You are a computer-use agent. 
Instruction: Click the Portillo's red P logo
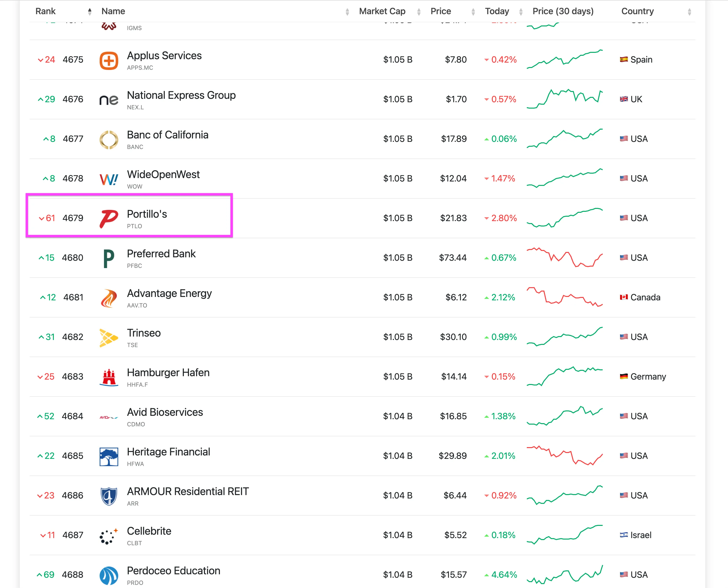[x=109, y=219]
